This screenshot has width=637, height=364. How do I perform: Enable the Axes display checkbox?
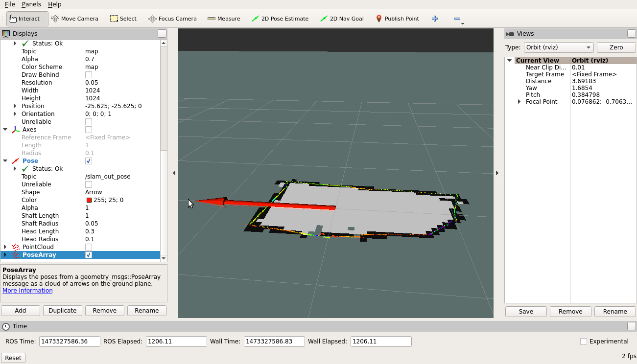pyautogui.click(x=89, y=130)
